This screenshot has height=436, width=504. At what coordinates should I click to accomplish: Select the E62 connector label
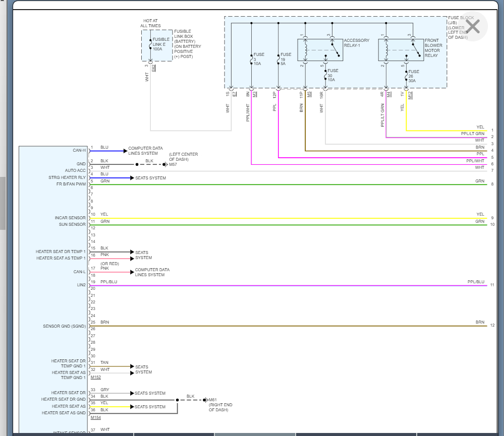click(153, 68)
